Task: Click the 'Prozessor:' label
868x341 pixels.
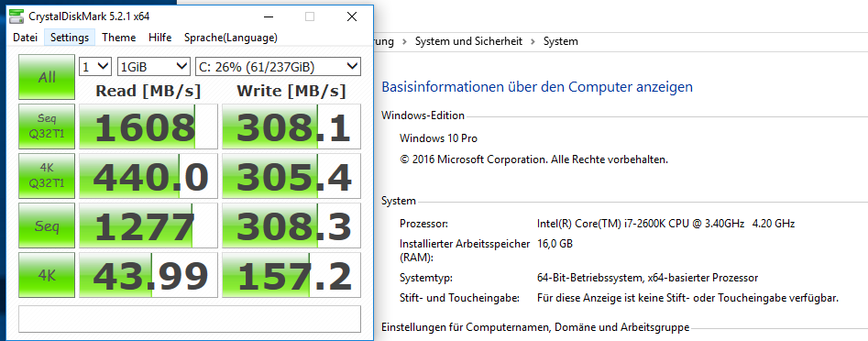Action: 423,225
